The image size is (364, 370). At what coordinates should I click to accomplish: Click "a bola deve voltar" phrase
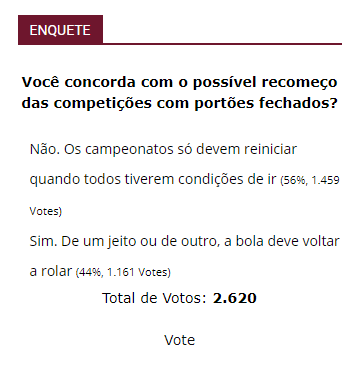point(282,242)
